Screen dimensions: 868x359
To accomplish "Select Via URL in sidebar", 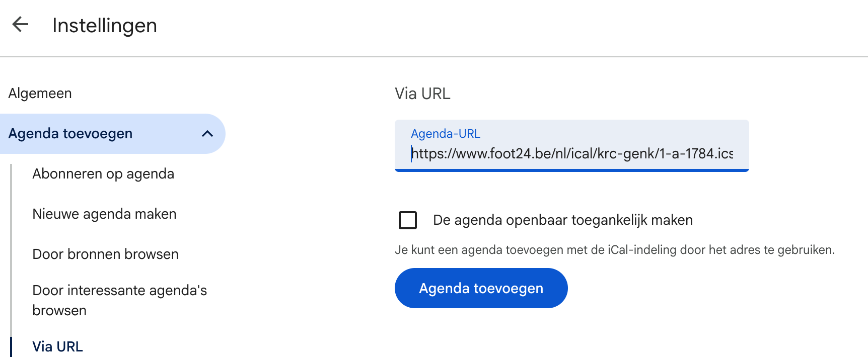I will coord(57,346).
